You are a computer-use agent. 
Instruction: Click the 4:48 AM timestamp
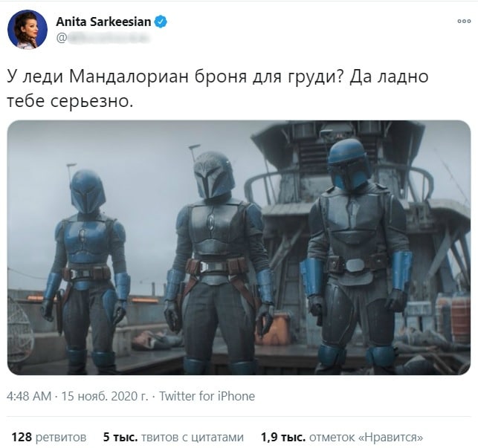pyautogui.click(x=29, y=396)
